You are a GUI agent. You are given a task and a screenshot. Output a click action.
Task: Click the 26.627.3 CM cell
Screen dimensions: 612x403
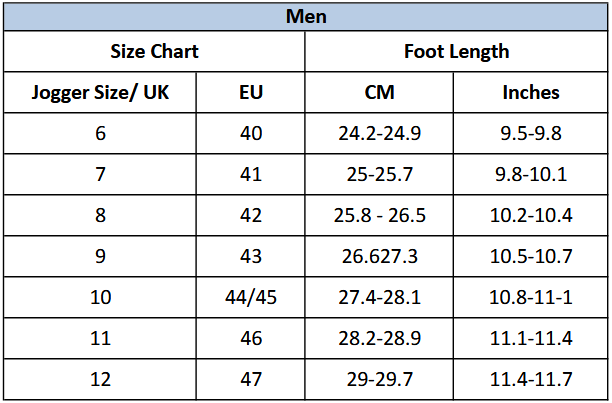pyautogui.click(x=379, y=256)
